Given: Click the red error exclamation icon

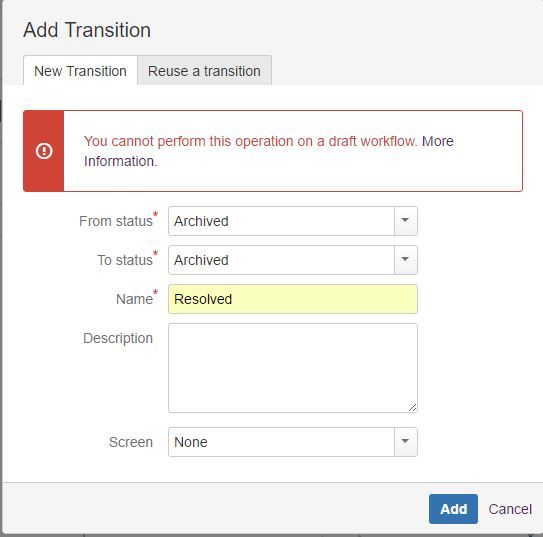Looking at the screenshot, I should (x=44, y=151).
